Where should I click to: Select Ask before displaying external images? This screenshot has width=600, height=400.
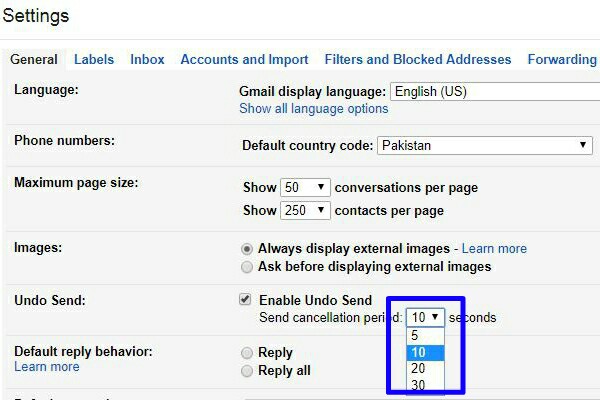pos(247,267)
